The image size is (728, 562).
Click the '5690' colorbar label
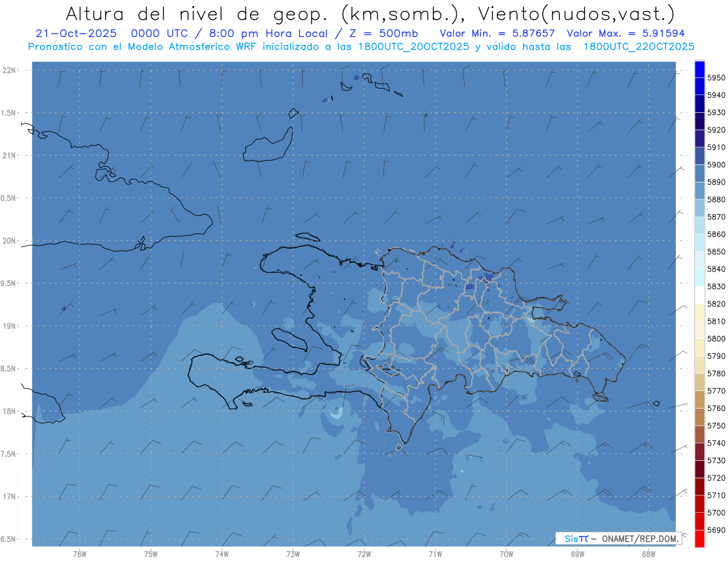716,530
